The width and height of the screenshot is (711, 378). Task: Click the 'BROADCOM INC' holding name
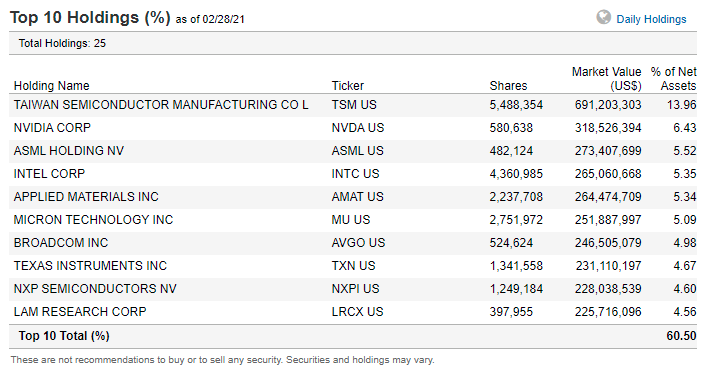(x=61, y=243)
